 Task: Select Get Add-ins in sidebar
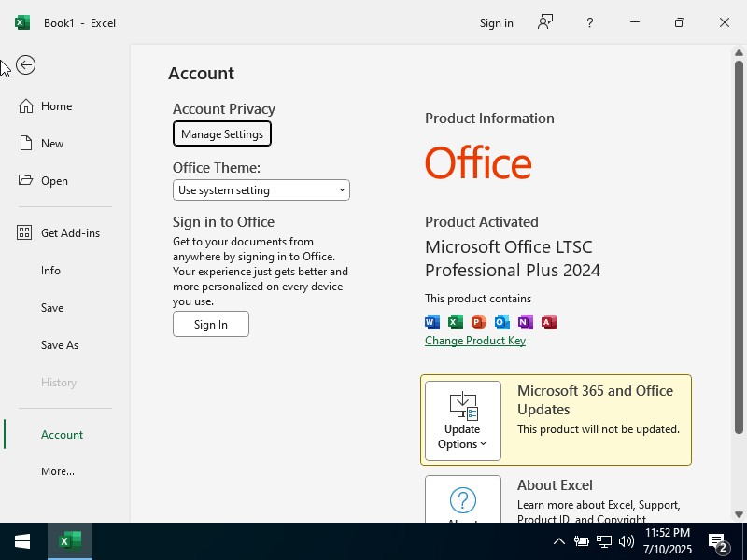pos(71,232)
